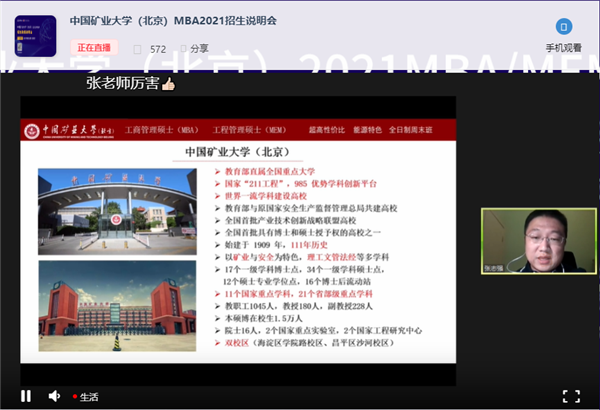Click the 本硕博在校生1.5万人 bullet
The width and height of the screenshot is (600, 410).
258,318
